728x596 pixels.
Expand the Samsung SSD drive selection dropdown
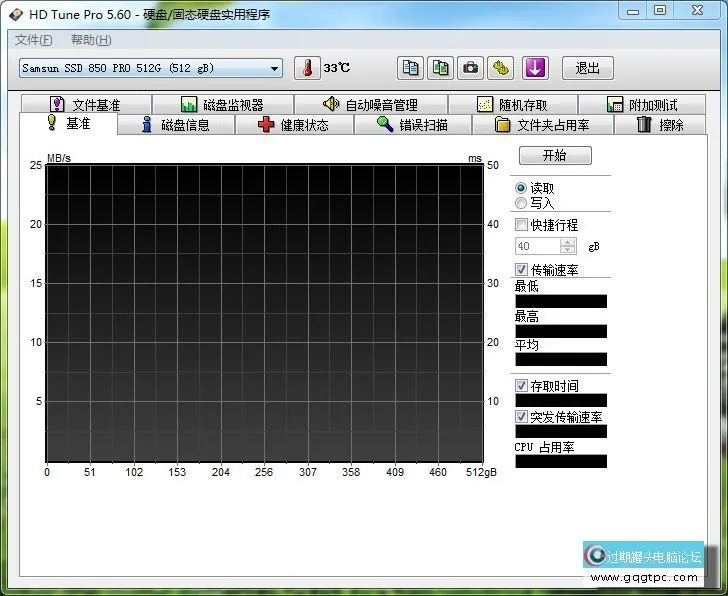275,68
